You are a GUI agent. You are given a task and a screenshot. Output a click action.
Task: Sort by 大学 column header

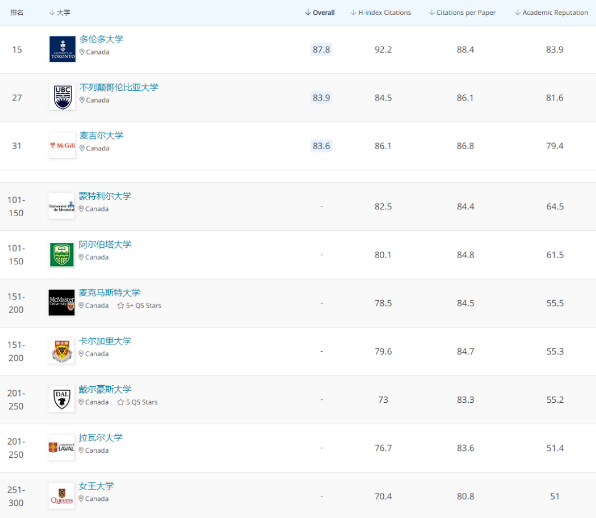click(60, 13)
